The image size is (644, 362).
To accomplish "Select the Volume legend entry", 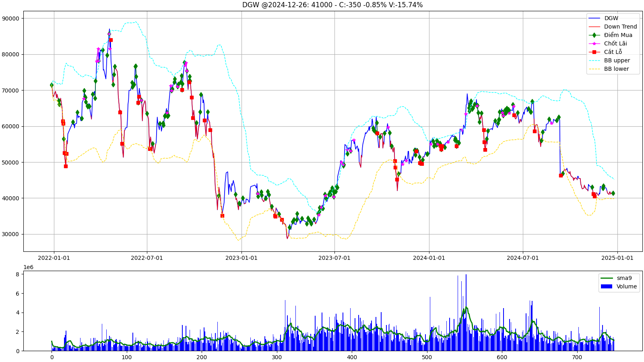I will click(619, 286).
